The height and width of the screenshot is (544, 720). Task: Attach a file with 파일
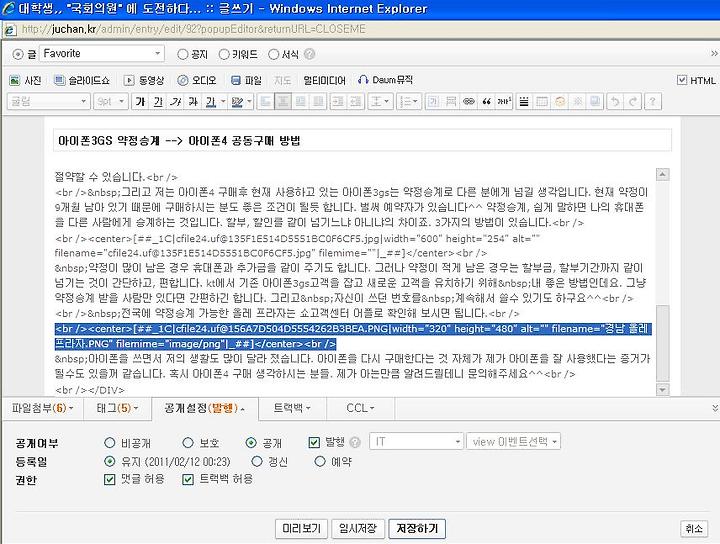[x=246, y=80]
